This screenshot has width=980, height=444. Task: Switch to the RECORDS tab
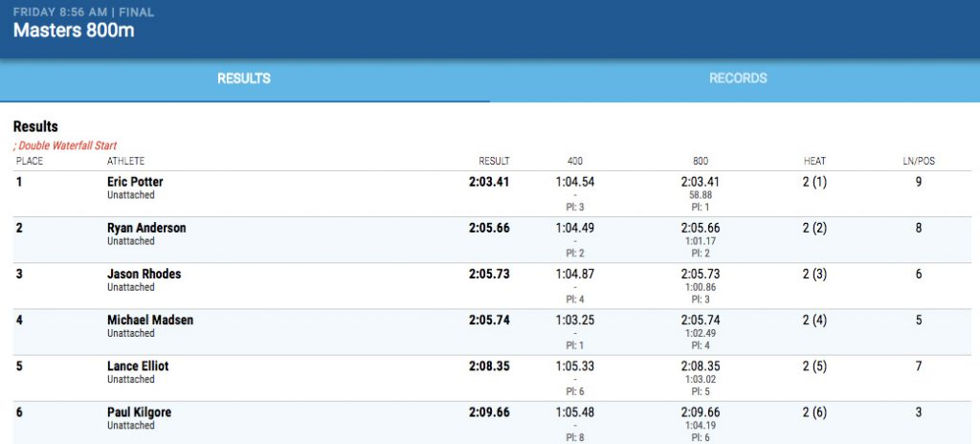738,78
